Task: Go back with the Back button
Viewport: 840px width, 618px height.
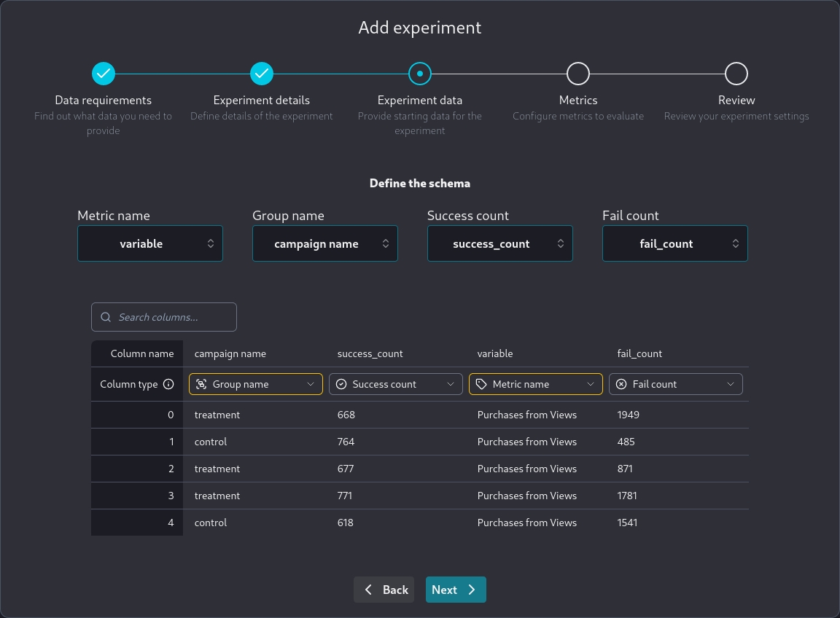Action: [x=384, y=590]
